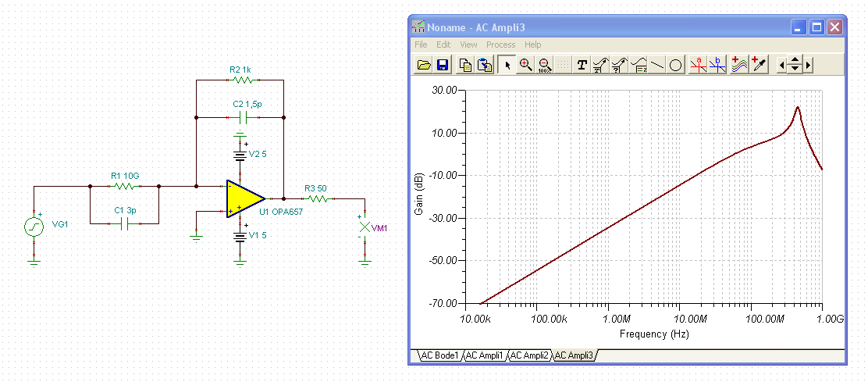
Task: Select the OPA657 op-amp symbol
Action: [245, 198]
